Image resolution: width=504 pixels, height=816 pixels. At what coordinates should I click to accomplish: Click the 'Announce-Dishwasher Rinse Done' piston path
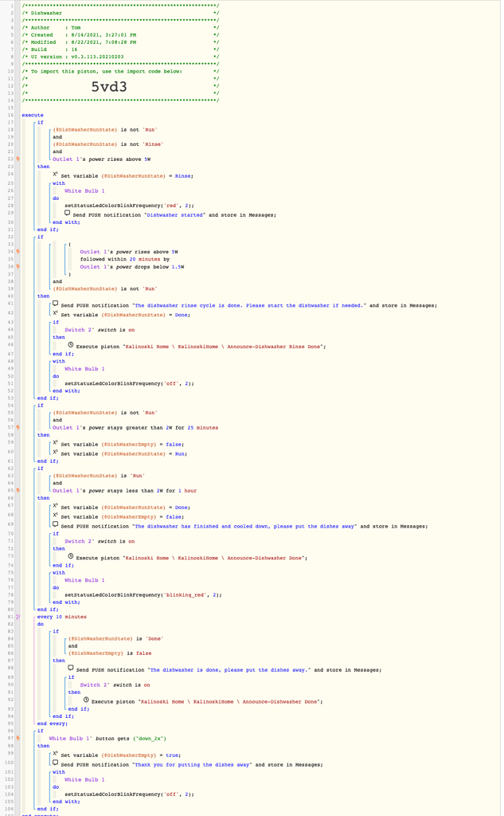[x=225, y=347]
